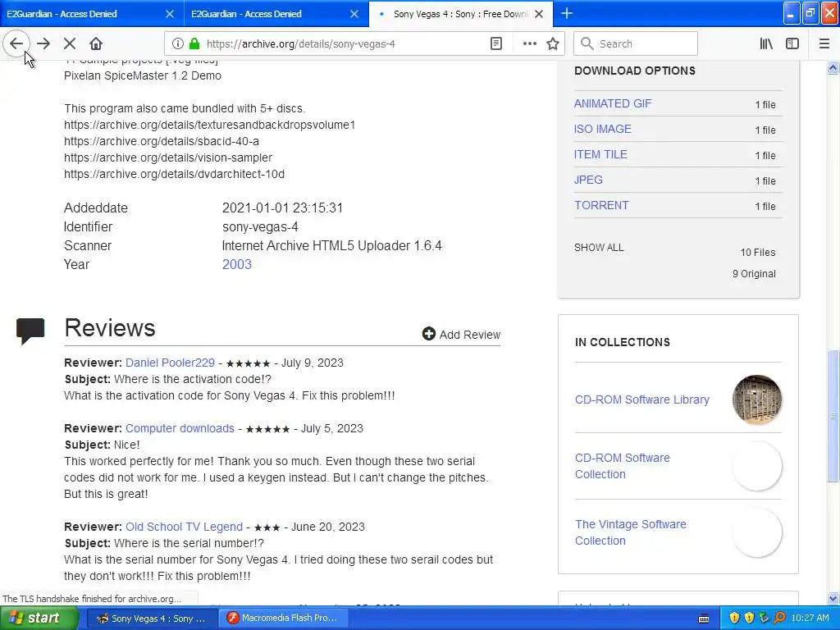Image resolution: width=840 pixels, height=630 pixels.
Task: Open CD-ROM Software Collection link
Action: 623,466
